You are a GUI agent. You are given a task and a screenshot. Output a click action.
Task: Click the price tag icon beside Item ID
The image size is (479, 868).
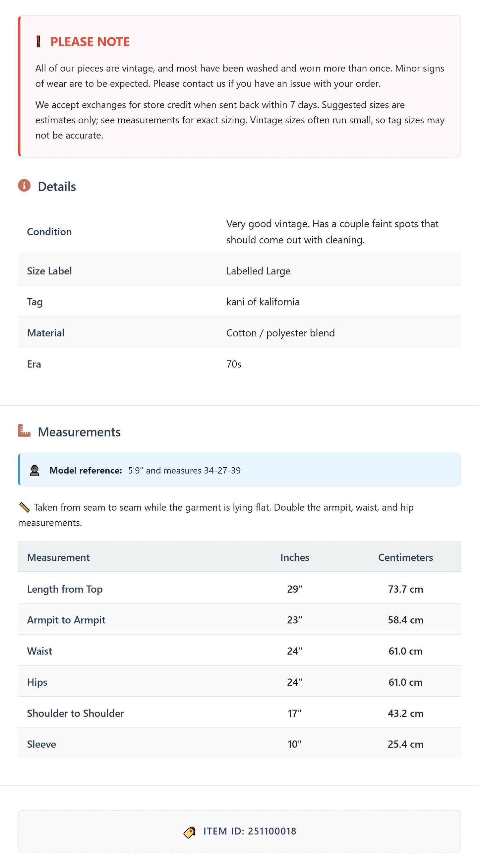189,832
